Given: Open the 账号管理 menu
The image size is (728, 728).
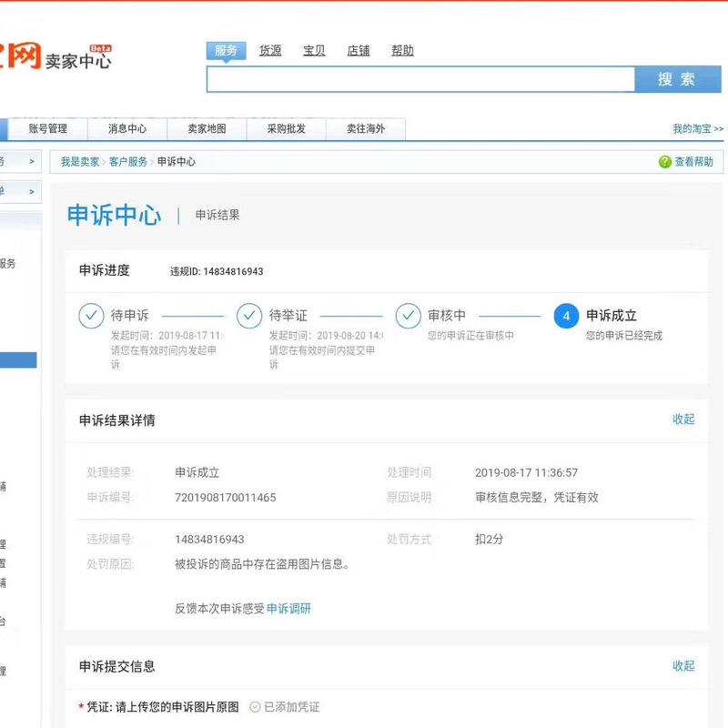Looking at the screenshot, I should 48,128.
